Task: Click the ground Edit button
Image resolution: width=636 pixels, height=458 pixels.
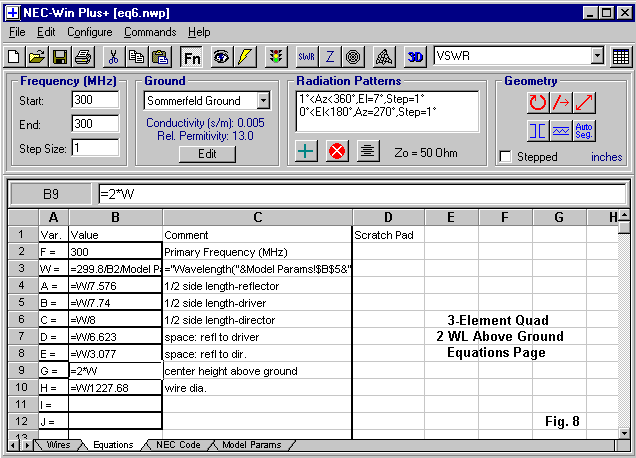Action: (207, 154)
